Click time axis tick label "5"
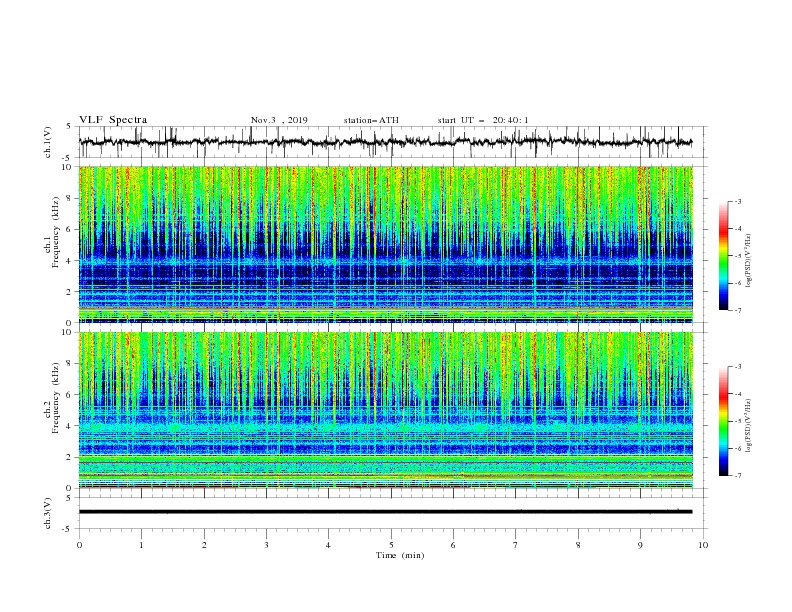 click(391, 545)
